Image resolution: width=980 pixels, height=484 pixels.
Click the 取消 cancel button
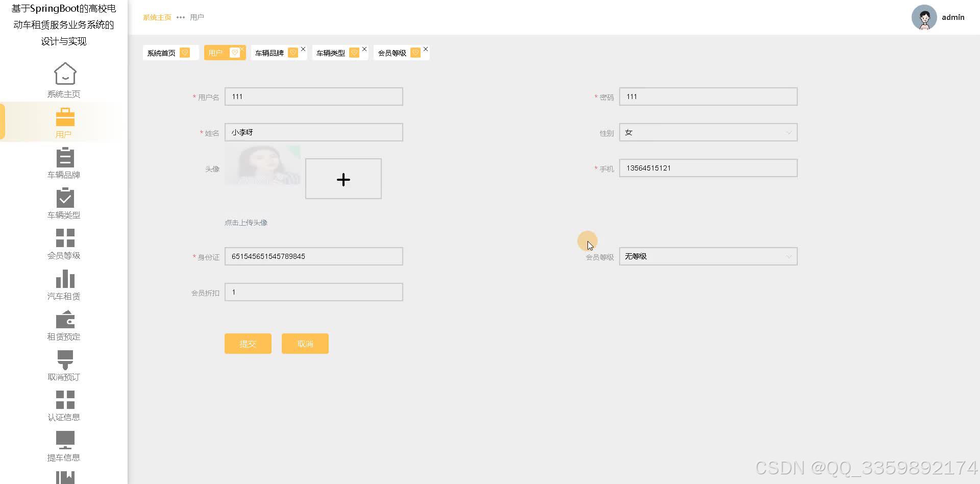[305, 344]
